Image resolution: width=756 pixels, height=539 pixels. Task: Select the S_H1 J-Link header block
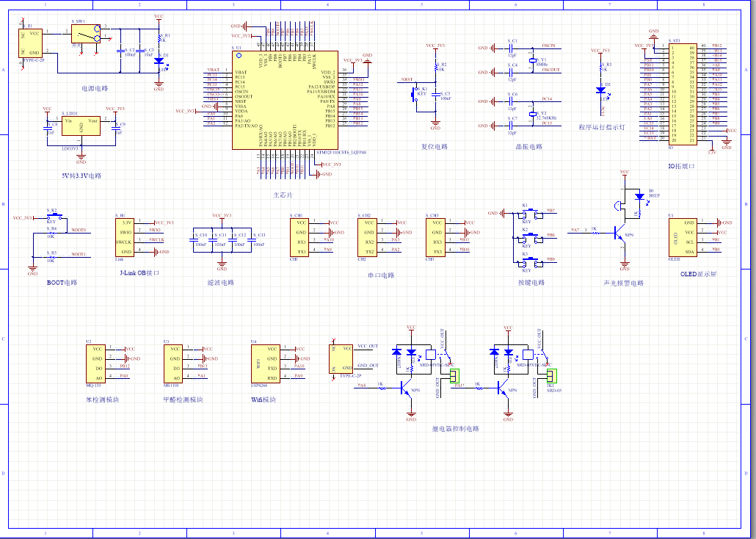click(125, 237)
